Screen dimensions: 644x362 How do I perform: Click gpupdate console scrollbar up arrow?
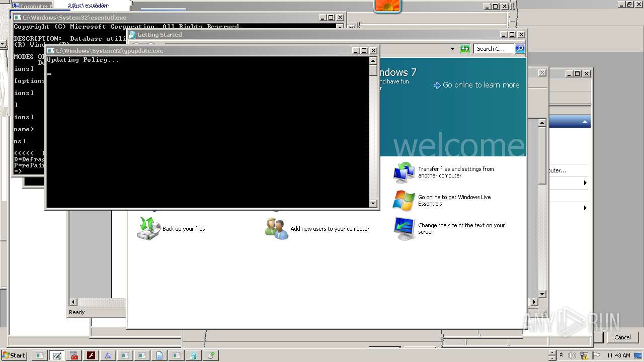(x=373, y=60)
